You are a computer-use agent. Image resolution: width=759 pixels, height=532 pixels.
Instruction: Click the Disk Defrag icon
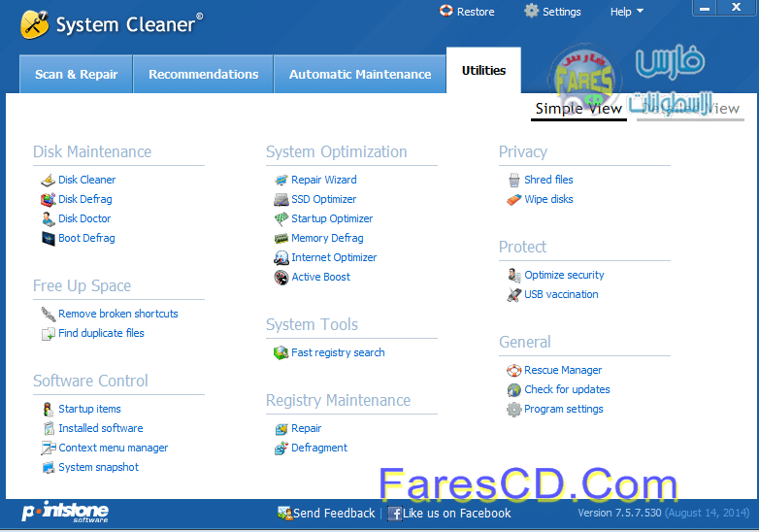point(48,199)
